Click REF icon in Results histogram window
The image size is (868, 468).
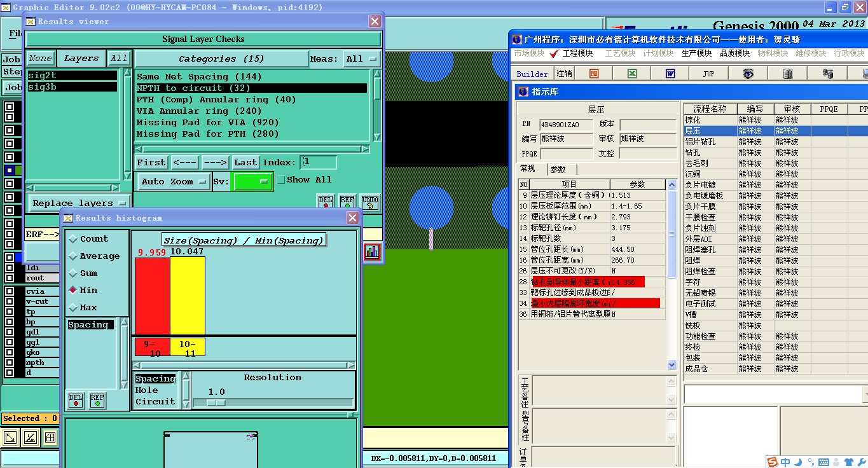97,400
